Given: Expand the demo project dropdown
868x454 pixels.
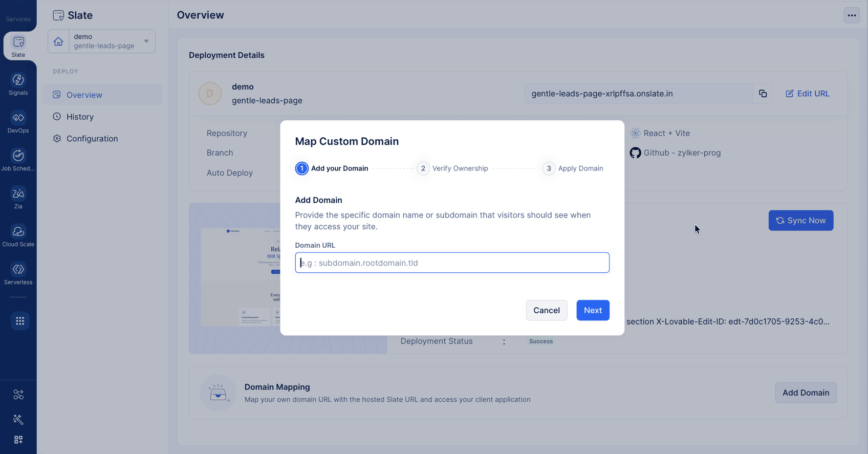Looking at the screenshot, I should point(146,41).
